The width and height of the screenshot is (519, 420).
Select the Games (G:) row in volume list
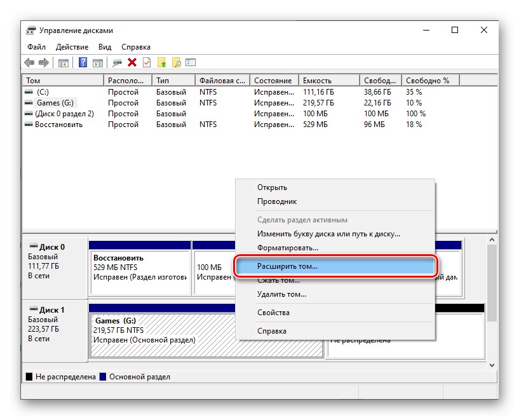[57, 103]
